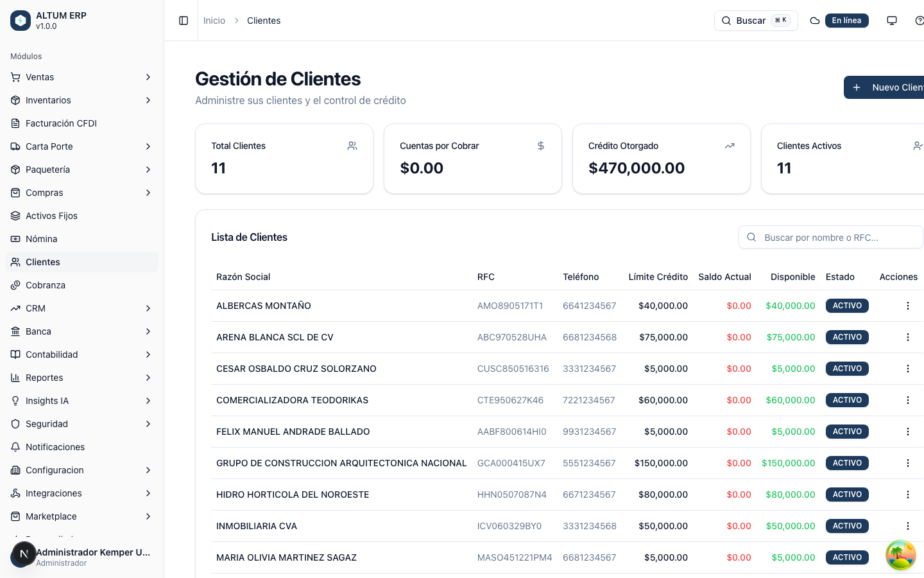Image resolution: width=924 pixels, height=578 pixels.
Task: Click MARIA OLIVIA MARTINEZ SAGAZ name
Action: point(286,557)
